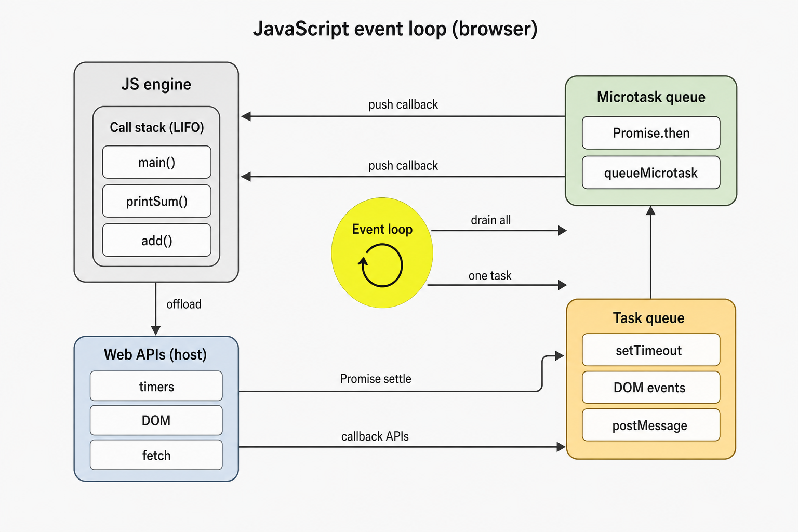798x532 pixels.
Task: Click the DOM Web API box
Action: [156, 420]
